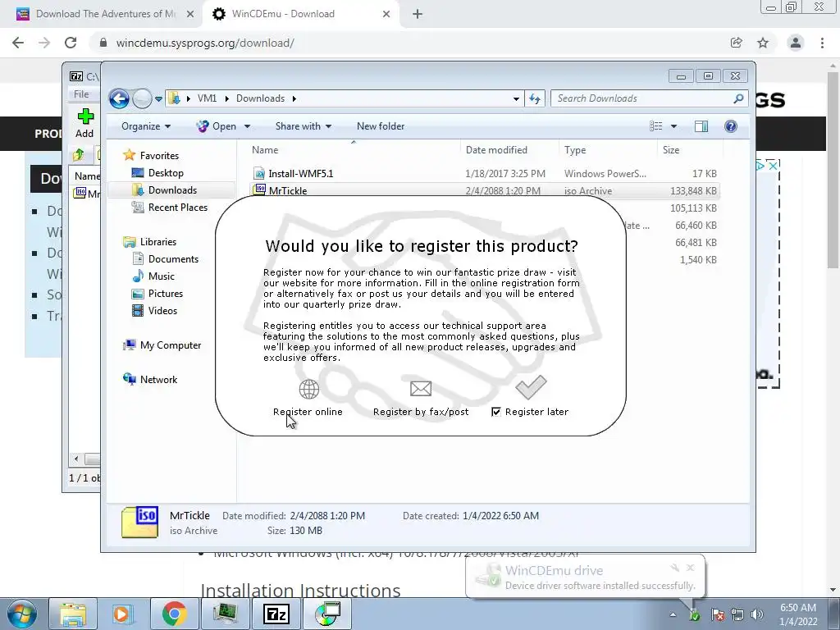Click the Register online text link
The height and width of the screenshot is (630, 840).
(x=308, y=412)
